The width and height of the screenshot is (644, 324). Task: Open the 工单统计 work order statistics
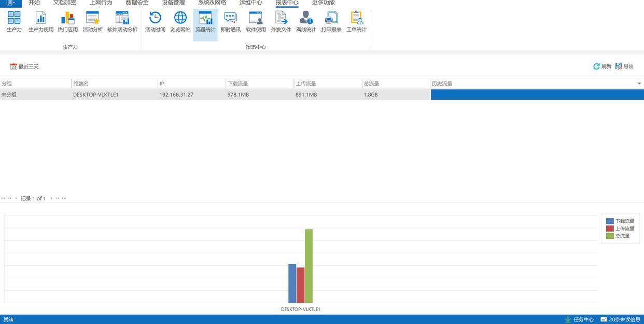coord(356,22)
